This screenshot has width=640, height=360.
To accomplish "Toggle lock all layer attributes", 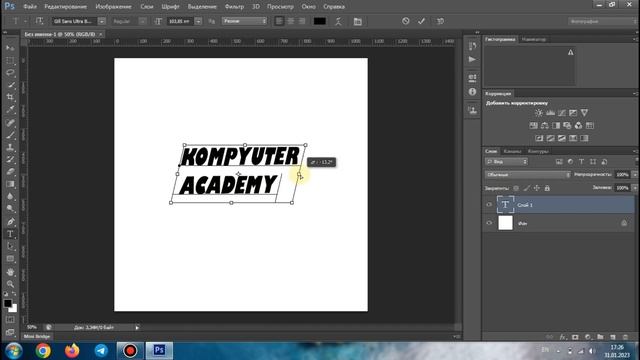I will click(x=547, y=188).
